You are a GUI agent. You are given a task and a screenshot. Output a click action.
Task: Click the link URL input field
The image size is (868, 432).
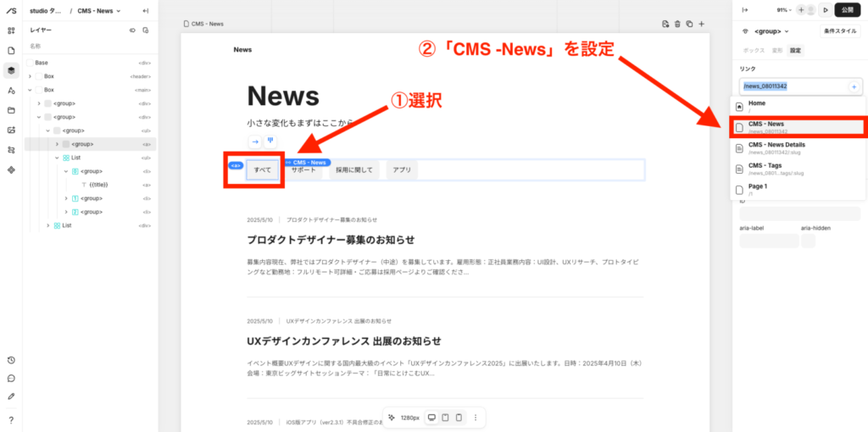point(793,86)
